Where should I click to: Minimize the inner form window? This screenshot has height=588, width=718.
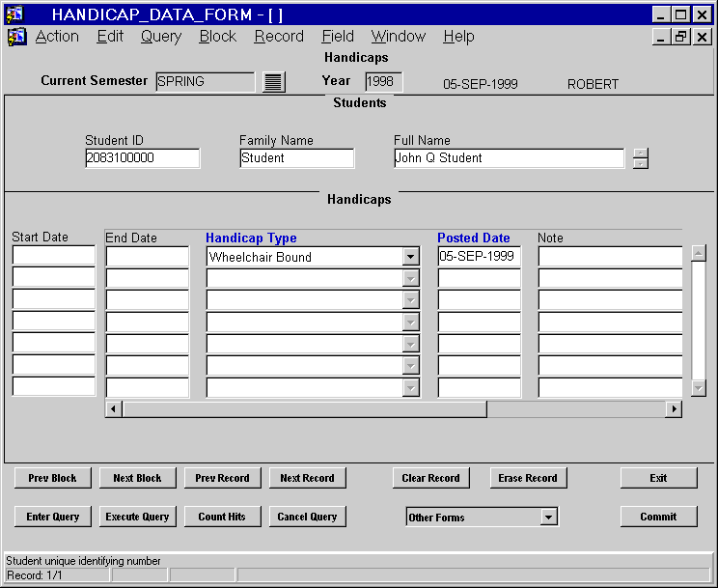661,36
